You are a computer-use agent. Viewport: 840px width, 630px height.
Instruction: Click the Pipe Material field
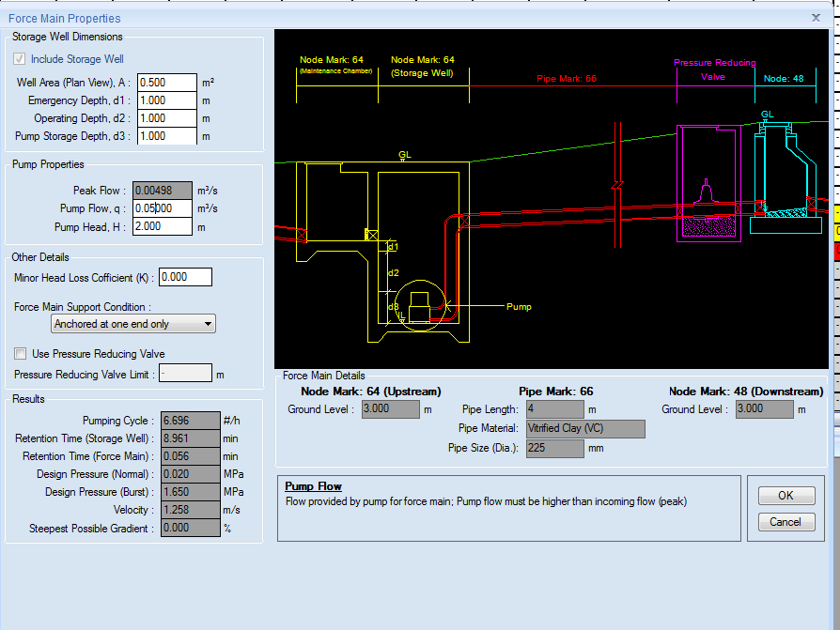pos(585,429)
